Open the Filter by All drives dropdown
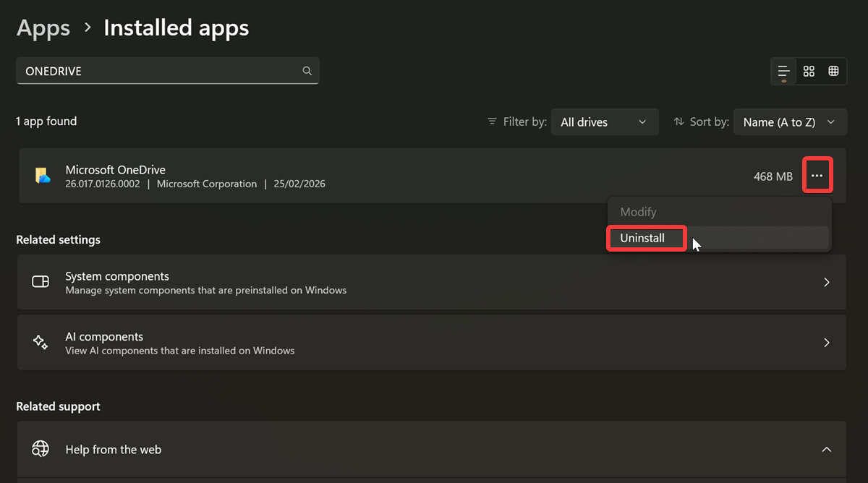This screenshot has height=483, width=868. [604, 122]
